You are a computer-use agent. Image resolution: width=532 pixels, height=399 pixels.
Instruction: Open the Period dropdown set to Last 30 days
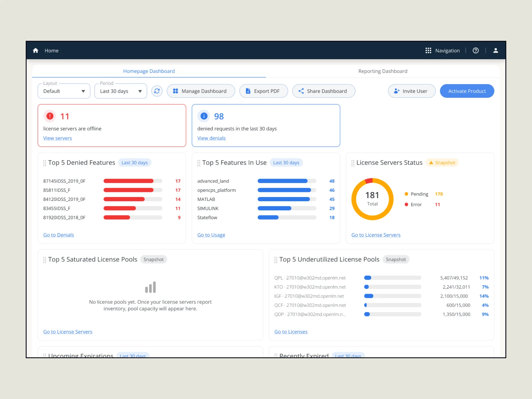coord(121,91)
